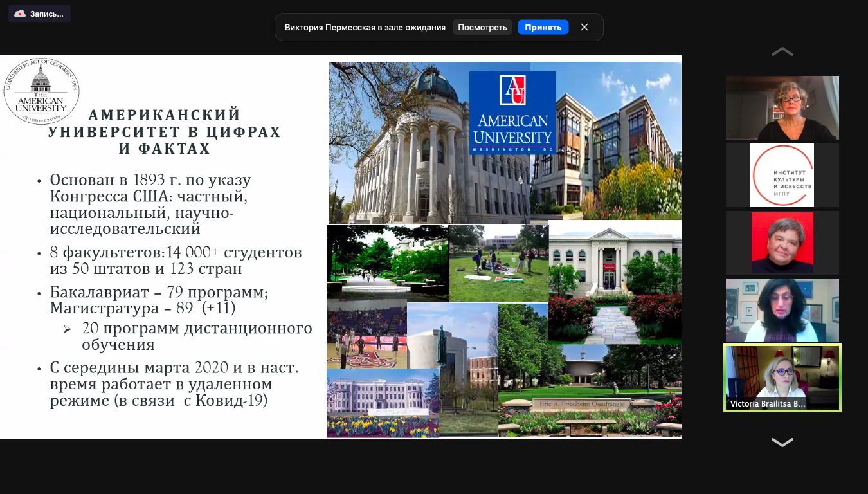Click the participant tile with framed pictures behind

pyautogui.click(x=782, y=310)
